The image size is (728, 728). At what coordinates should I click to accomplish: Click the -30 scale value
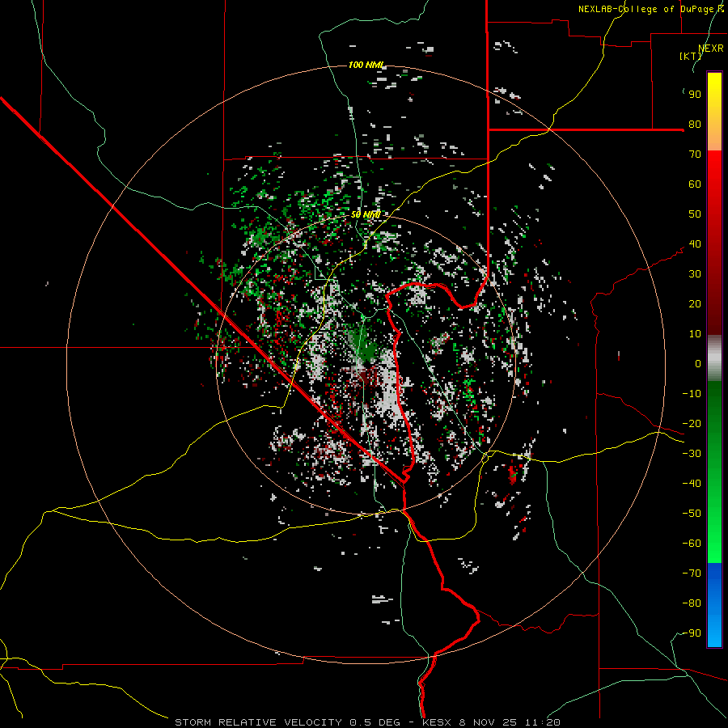[x=692, y=454]
